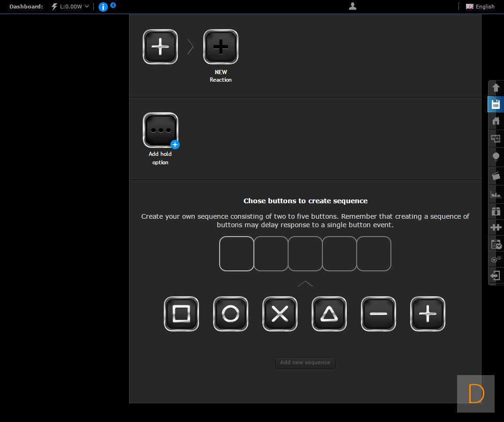Click the logout exit-door sidebar icon
This screenshot has height=422, width=504.
tap(496, 276)
